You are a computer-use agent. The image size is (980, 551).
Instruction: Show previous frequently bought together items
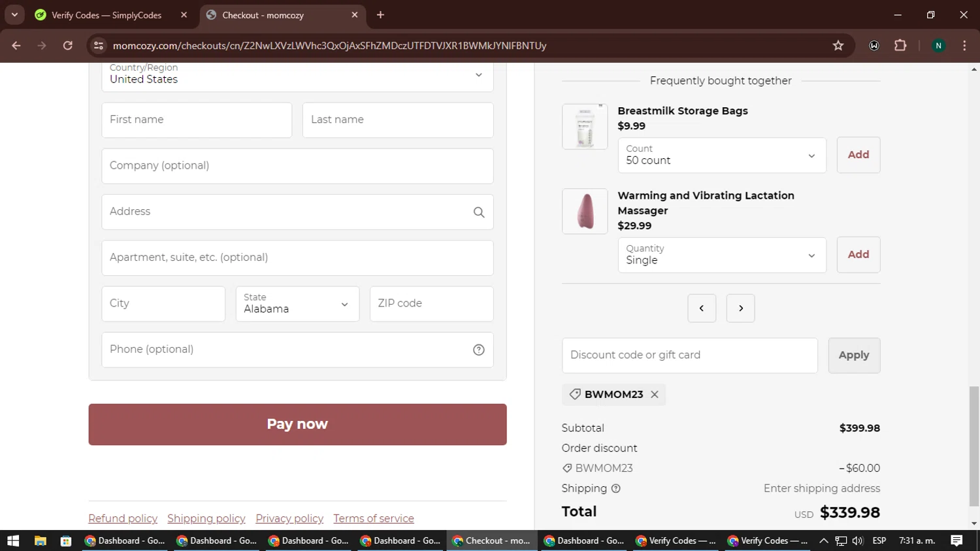[702, 309]
